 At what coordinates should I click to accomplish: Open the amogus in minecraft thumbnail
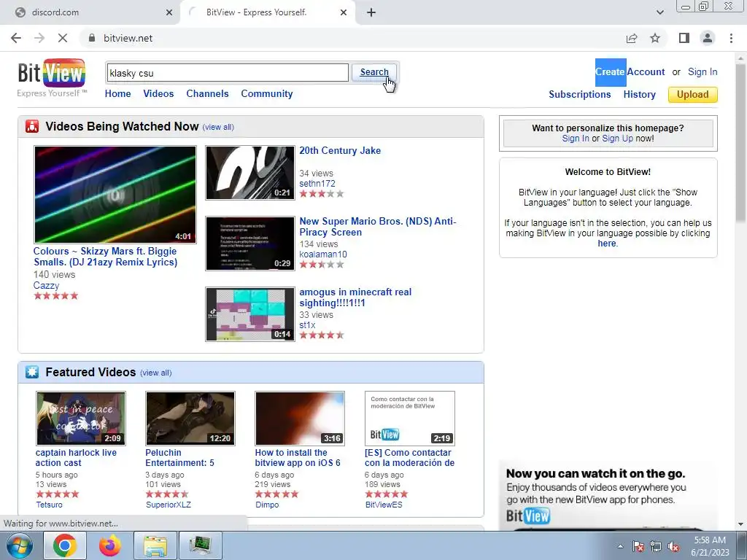pyautogui.click(x=250, y=314)
